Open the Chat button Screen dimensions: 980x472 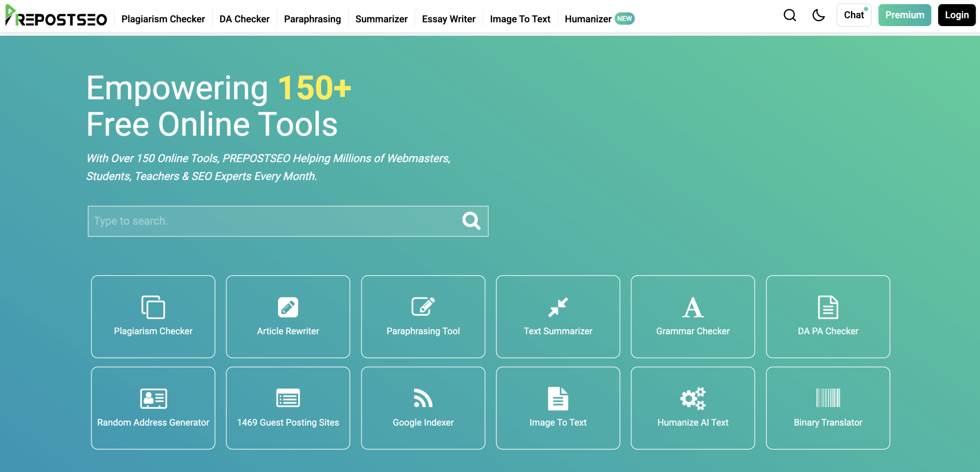click(854, 15)
